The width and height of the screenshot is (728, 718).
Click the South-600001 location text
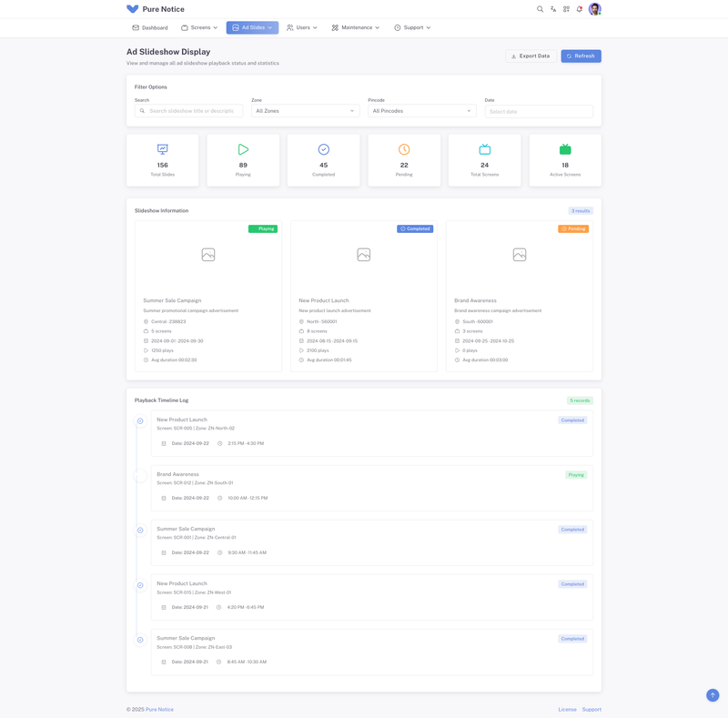tap(478, 321)
